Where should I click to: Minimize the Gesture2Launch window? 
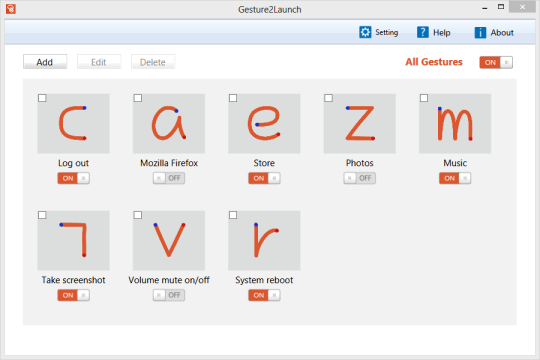point(485,8)
